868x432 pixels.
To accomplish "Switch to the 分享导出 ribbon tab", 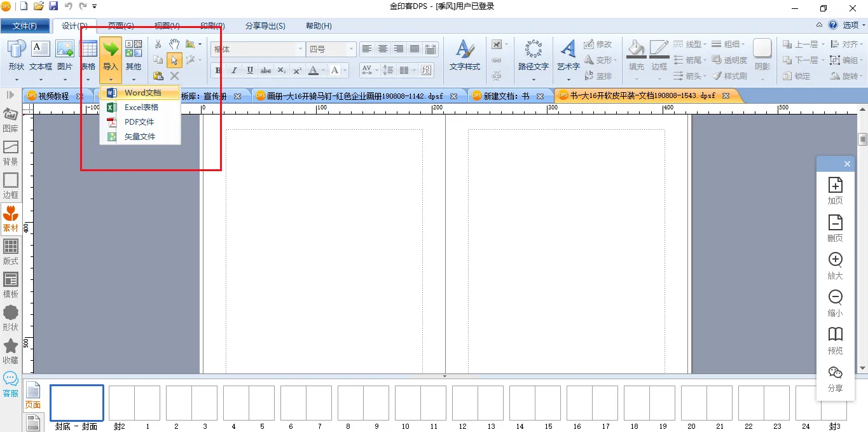I will pos(265,26).
